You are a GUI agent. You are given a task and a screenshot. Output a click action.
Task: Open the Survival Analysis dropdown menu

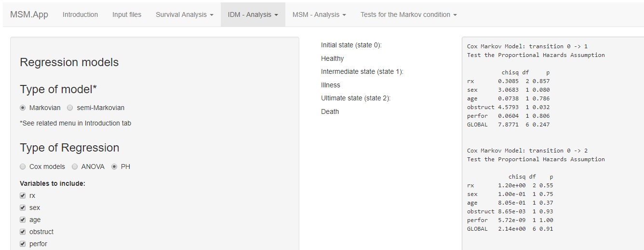click(x=184, y=14)
